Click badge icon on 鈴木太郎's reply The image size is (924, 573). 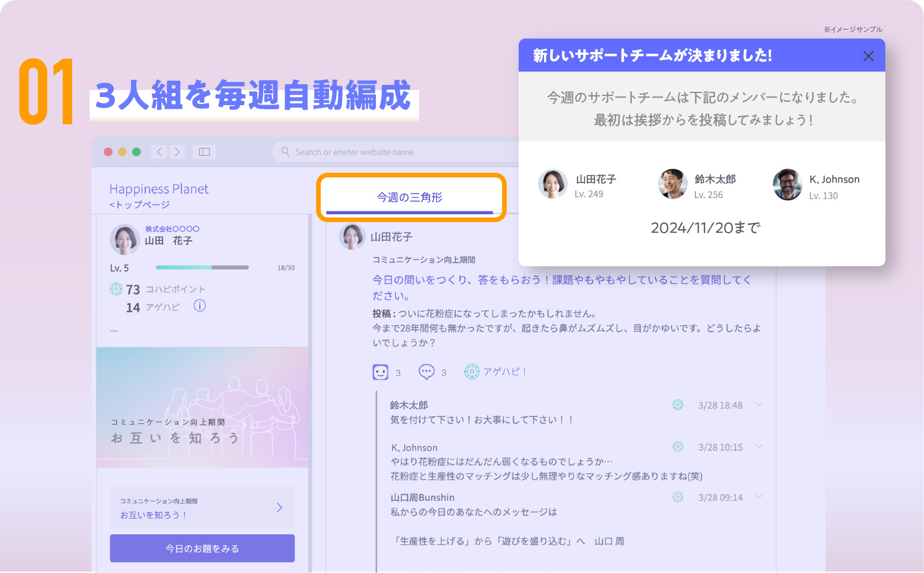point(677,405)
